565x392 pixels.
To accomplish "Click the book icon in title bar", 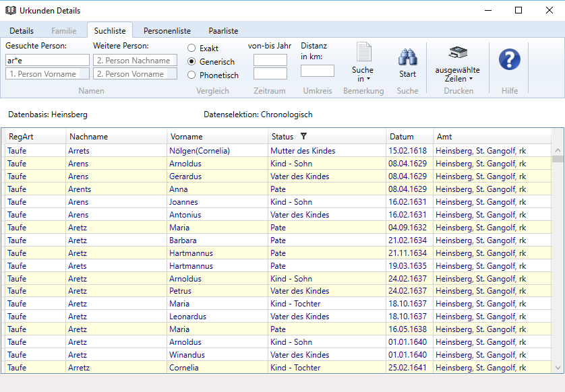I will point(10,10).
